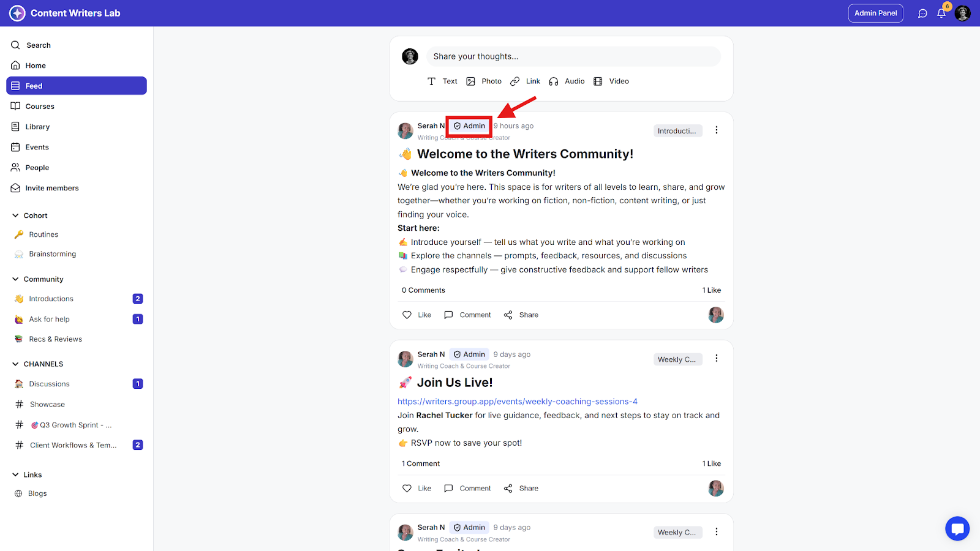The width and height of the screenshot is (980, 551).
Task: View 1 Like count on Join Us Live post
Action: point(712,463)
